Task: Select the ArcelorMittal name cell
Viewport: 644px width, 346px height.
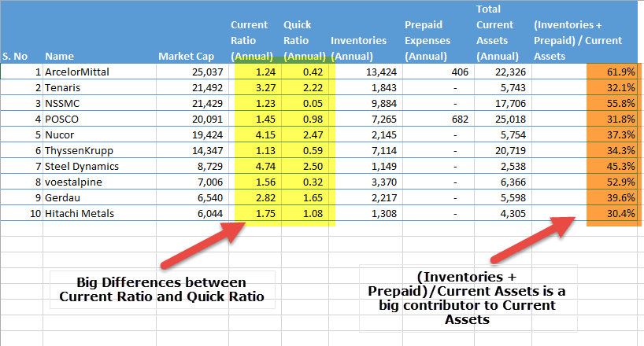Action: [x=99, y=72]
